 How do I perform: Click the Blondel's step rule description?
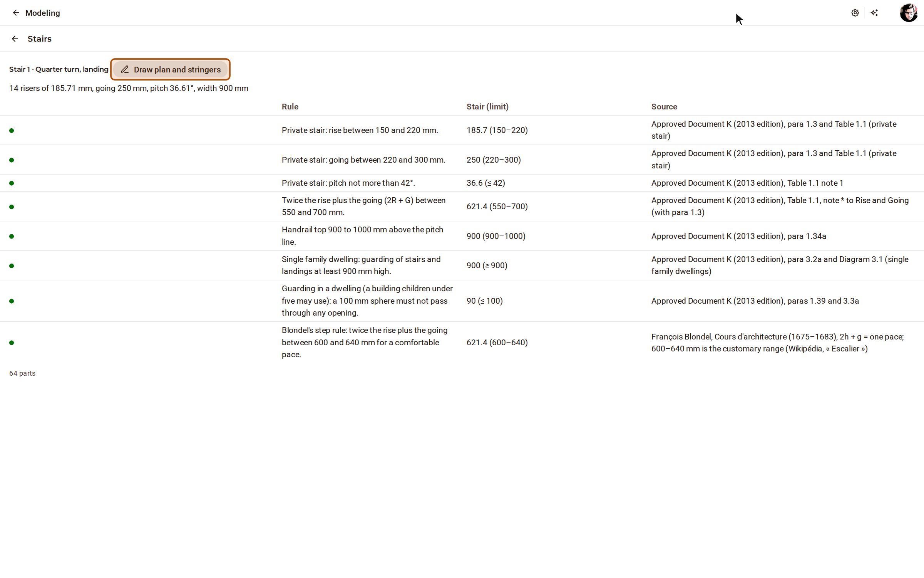[x=365, y=342]
